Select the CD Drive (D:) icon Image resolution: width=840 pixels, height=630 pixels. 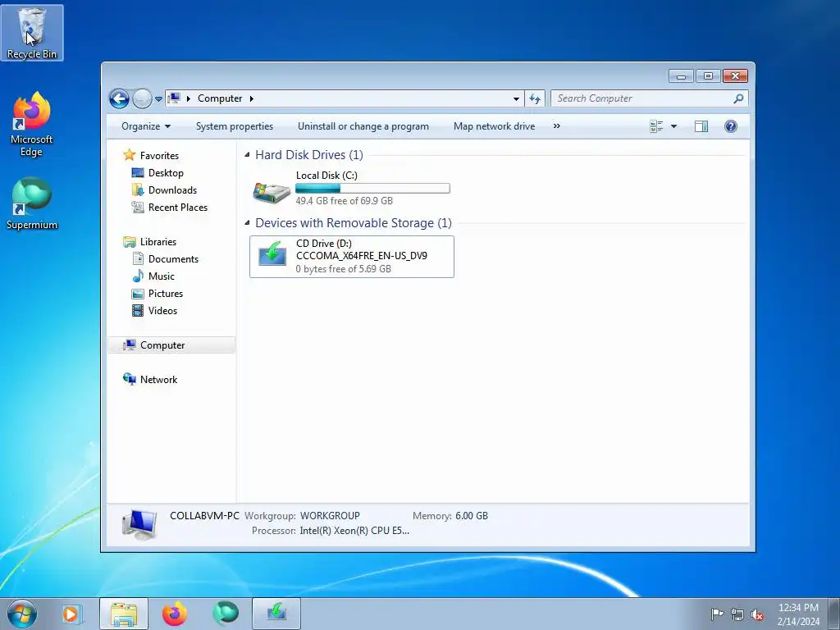tap(272, 253)
